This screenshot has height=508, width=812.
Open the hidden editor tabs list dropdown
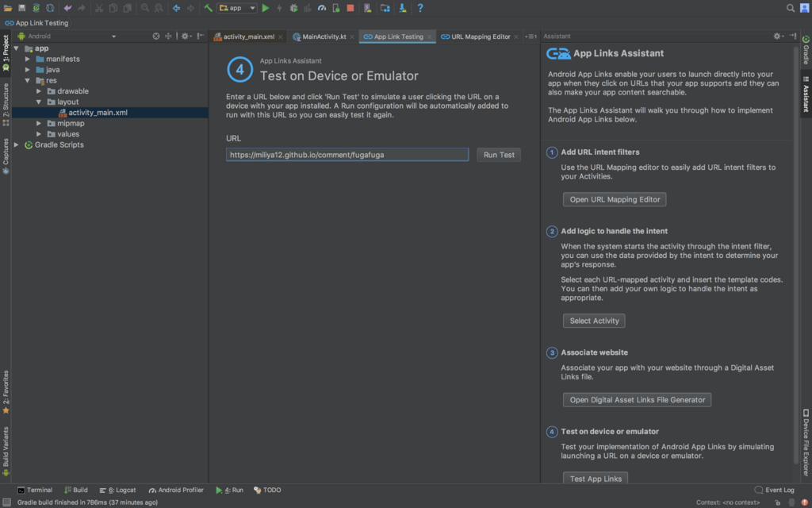530,37
